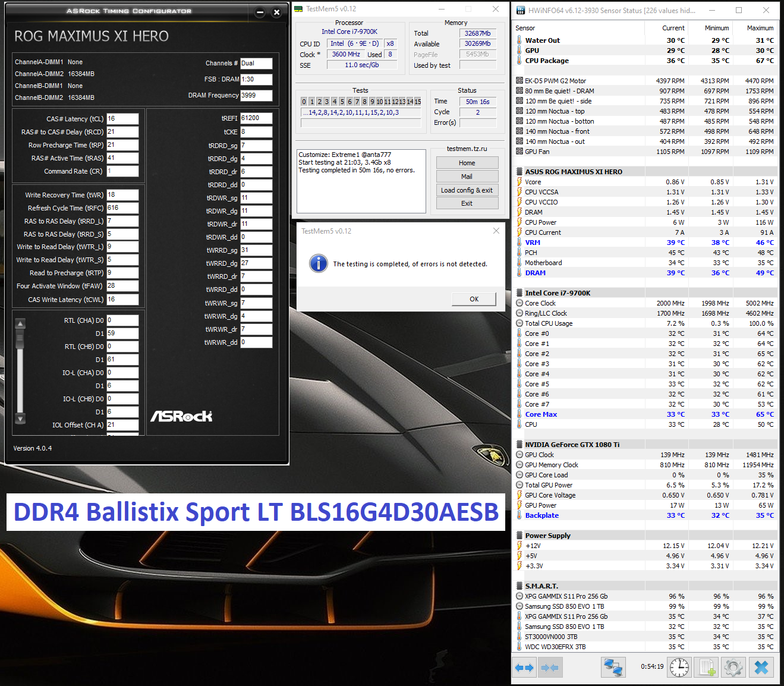This screenshot has height=686, width=784.
Task: Select the CPU Package temperature row label
Action: pos(547,61)
